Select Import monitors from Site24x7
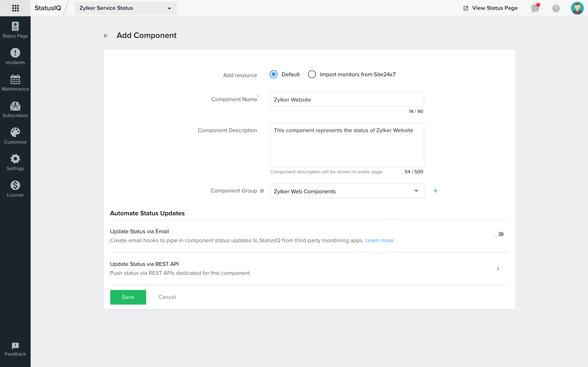This screenshot has width=588, height=367. 312,74
